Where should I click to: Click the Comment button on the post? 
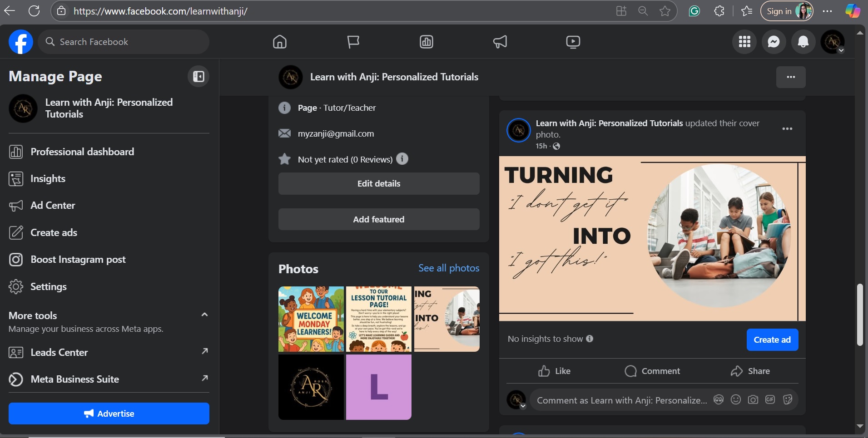coord(652,371)
